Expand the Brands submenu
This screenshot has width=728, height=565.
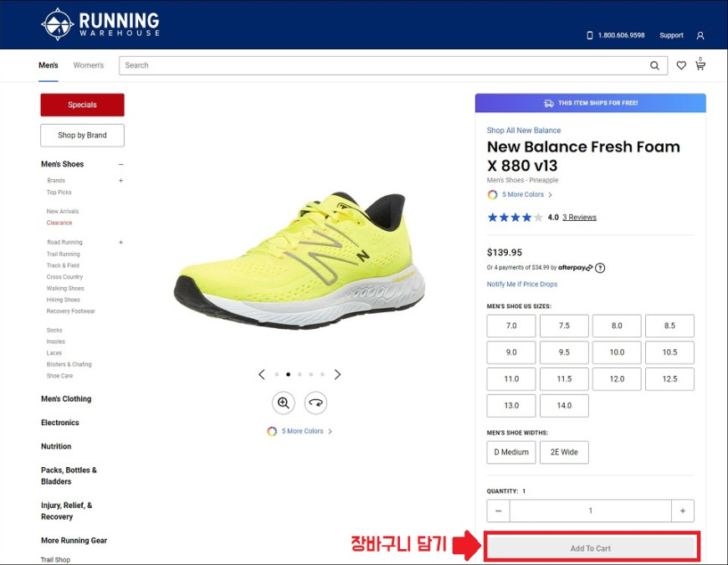coord(120,181)
